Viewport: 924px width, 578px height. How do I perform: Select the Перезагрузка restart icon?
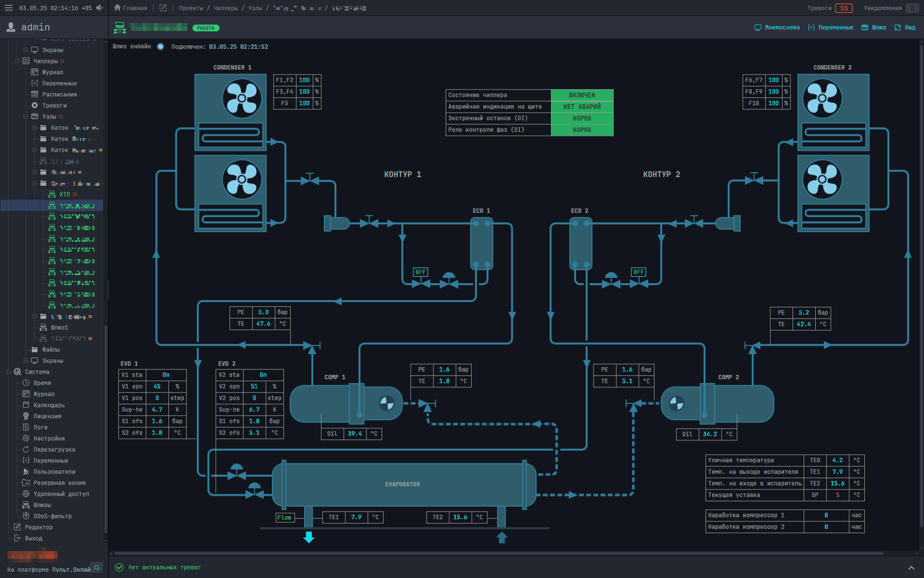point(26,449)
